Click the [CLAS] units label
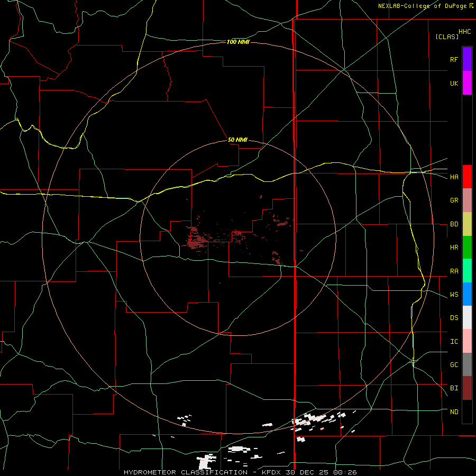 447,36
